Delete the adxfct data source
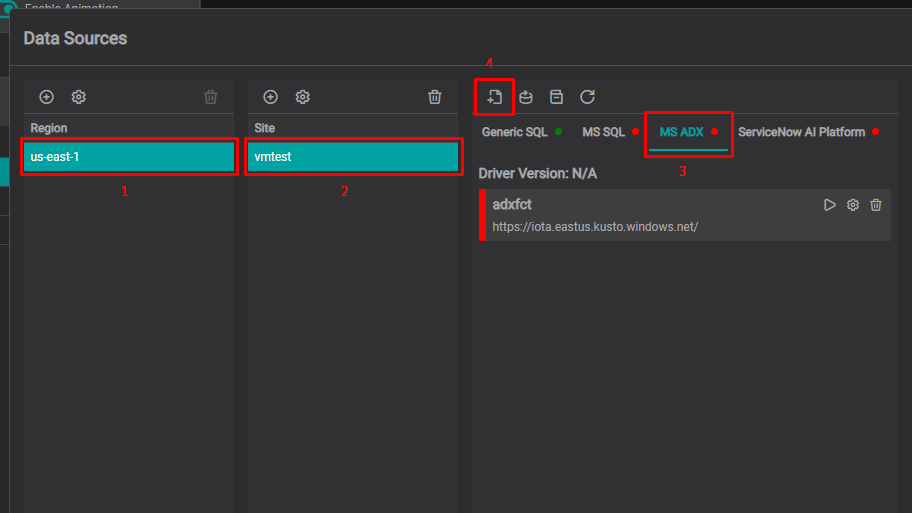The height and width of the screenshot is (513, 912). pyautogui.click(x=876, y=205)
